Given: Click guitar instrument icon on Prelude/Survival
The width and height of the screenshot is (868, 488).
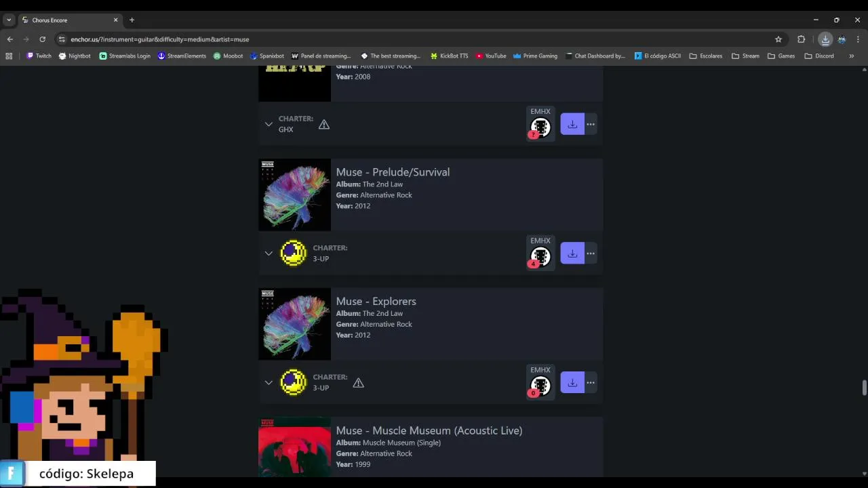Looking at the screenshot, I should (540, 257).
